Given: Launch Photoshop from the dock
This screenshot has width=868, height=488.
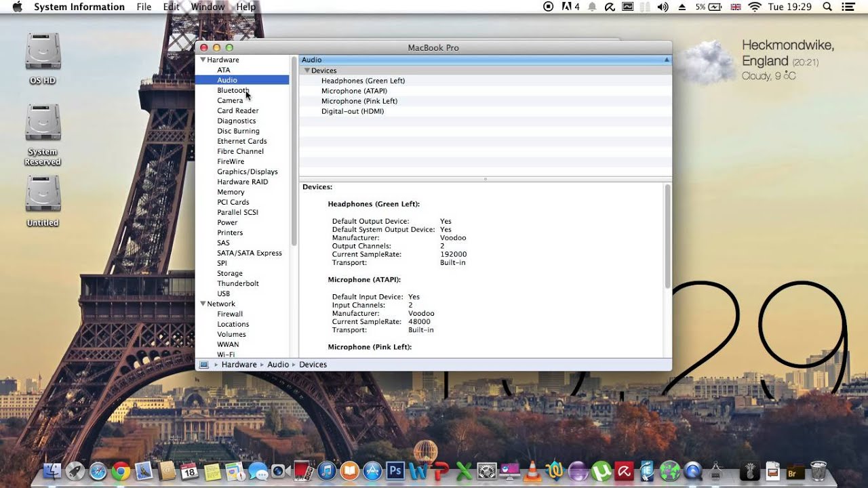Looking at the screenshot, I should tap(395, 471).
